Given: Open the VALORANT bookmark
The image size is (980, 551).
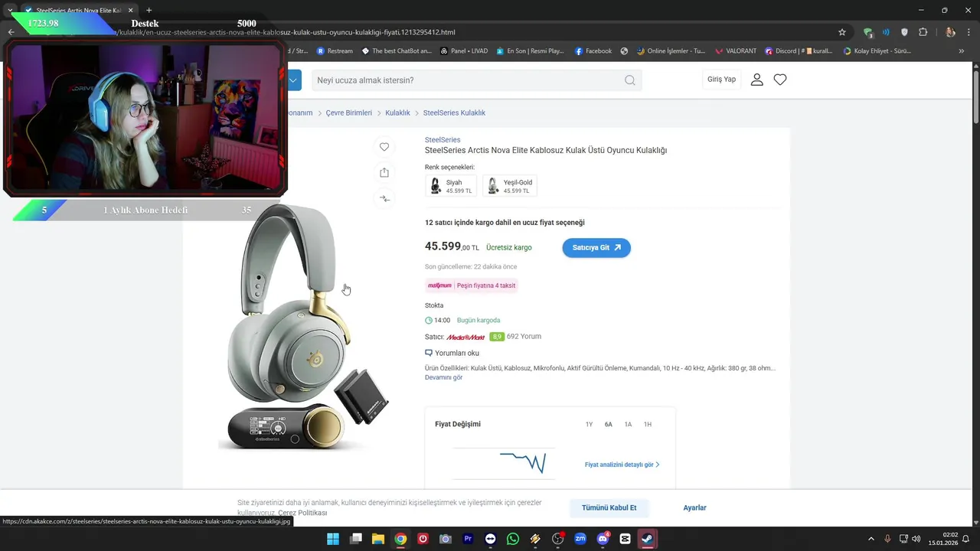Looking at the screenshot, I should coord(735,51).
